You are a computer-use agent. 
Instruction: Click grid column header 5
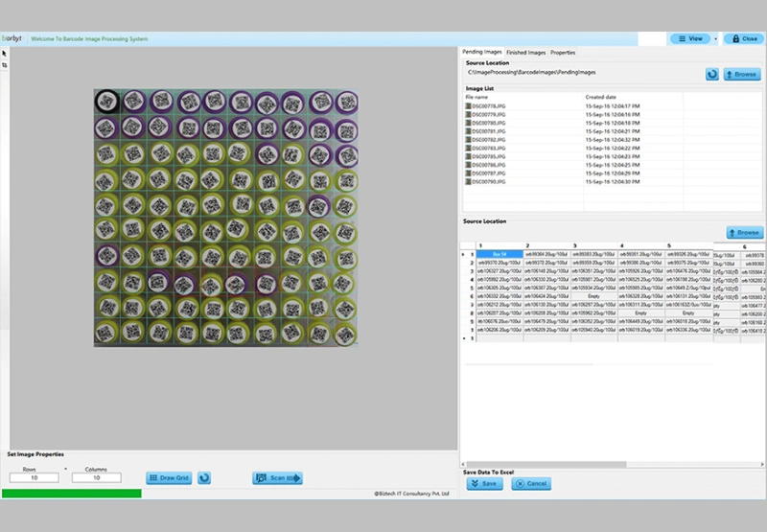[x=688, y=245]
